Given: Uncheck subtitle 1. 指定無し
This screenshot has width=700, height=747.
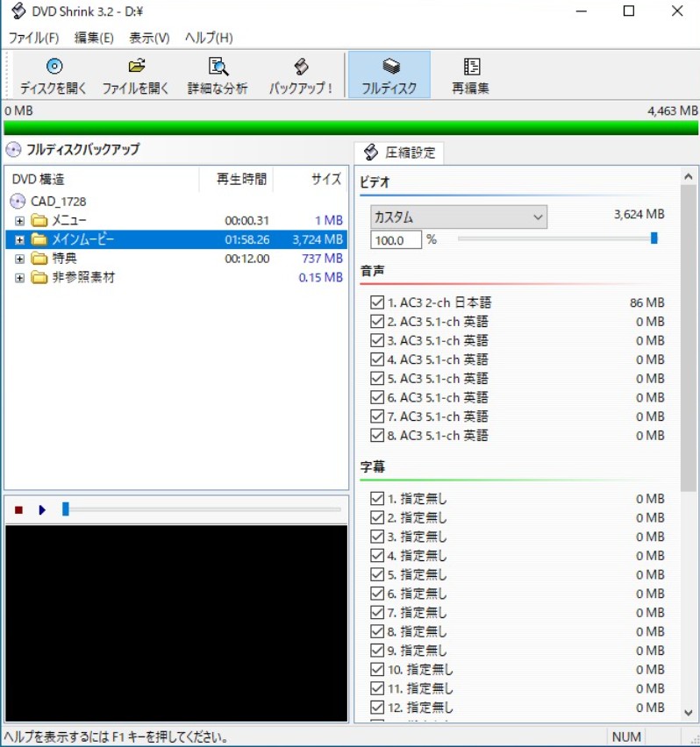Looking at the screenshot, I should [377, 499].
